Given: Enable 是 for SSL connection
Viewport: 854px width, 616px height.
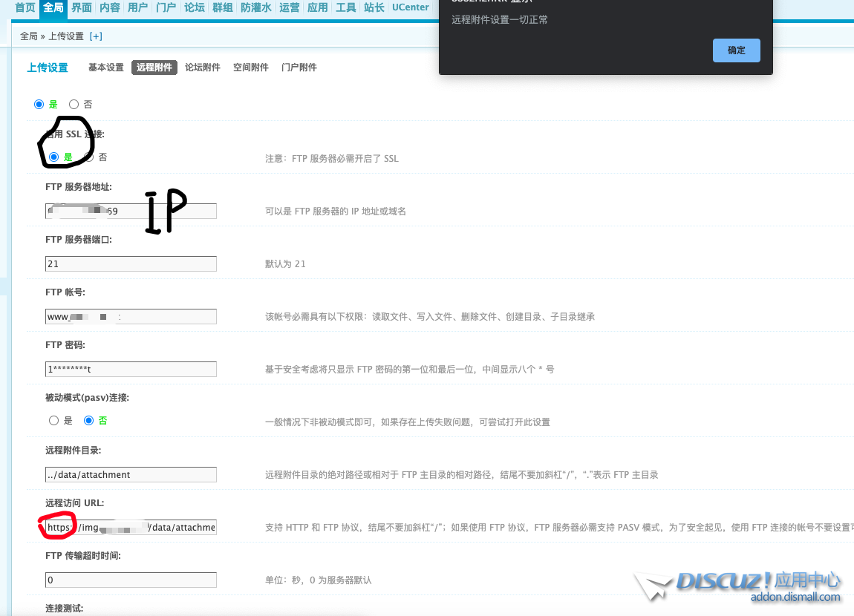Looking at the screenshot, I should (54, 157).
